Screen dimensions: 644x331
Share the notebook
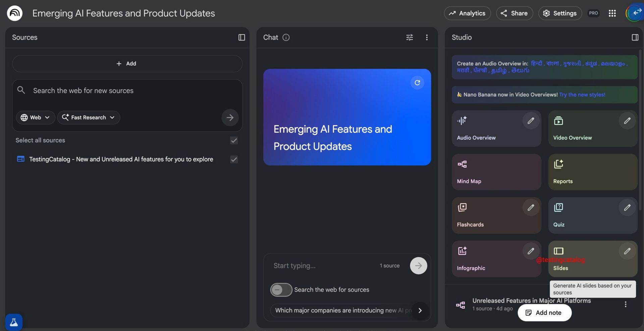pos(514,13)
